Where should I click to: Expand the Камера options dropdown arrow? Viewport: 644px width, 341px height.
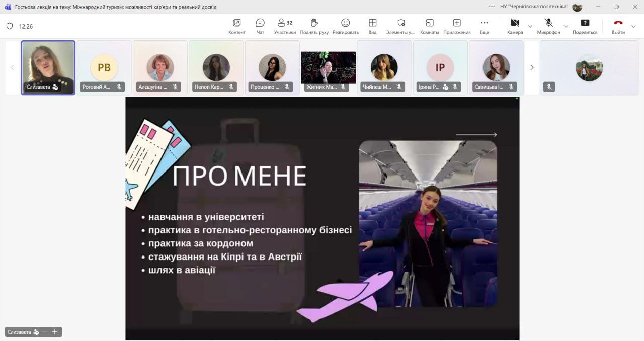530,26
